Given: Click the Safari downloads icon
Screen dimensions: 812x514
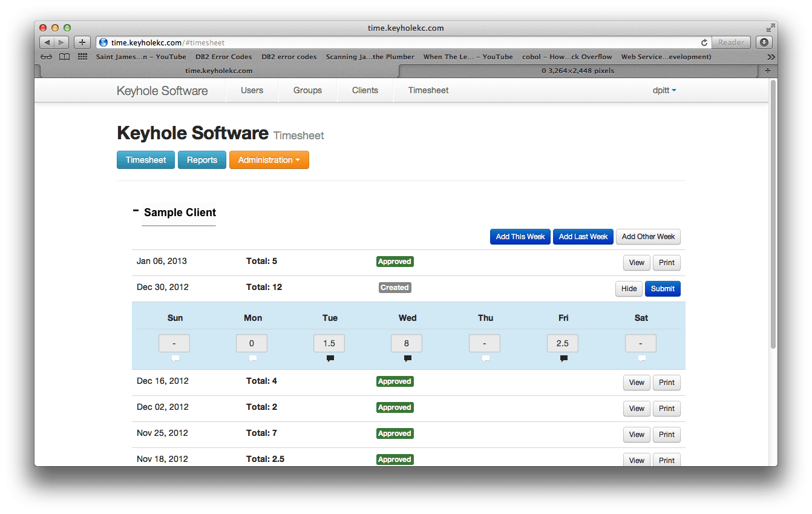Looking at the screenshot, I should pyautogui.click(x=764, y=42).
